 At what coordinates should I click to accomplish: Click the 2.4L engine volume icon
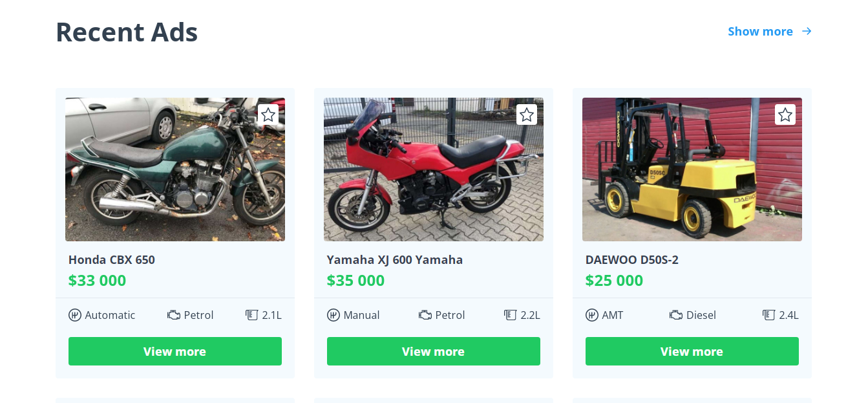pos(768,315)
